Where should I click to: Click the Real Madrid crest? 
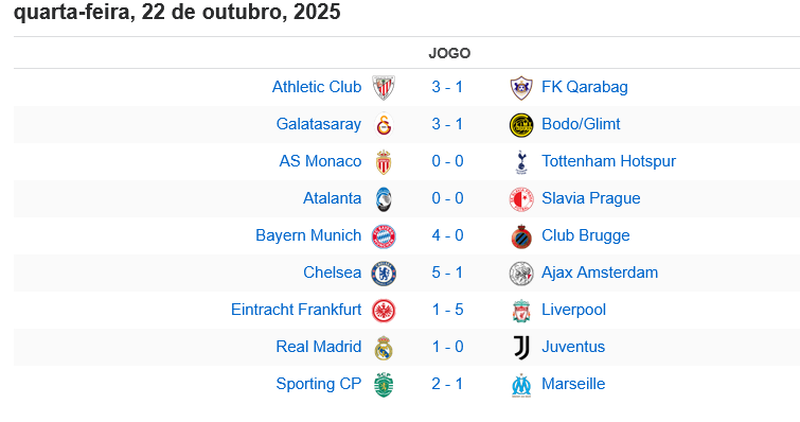(x=383, y=347)
